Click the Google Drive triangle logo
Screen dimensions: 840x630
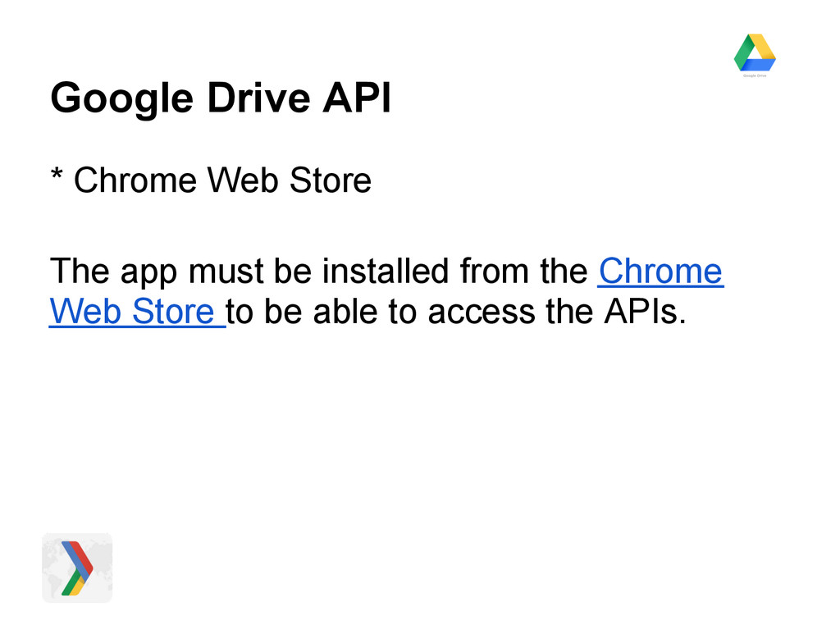[x=755, y=52]
